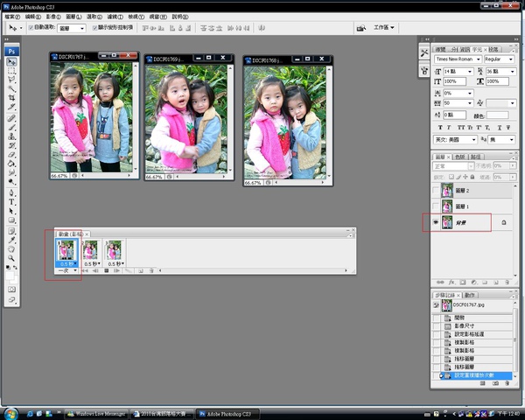This screenshot has height=420, width=525.
Task: Show layer 圖層 1 via its visibility box
Action: pyautogui.click(x=436, y=206)
